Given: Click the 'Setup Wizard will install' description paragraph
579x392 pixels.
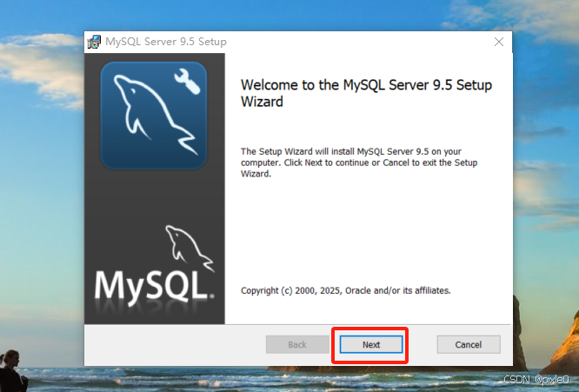Looking at the screenshot, I should [x=359, y=163].
